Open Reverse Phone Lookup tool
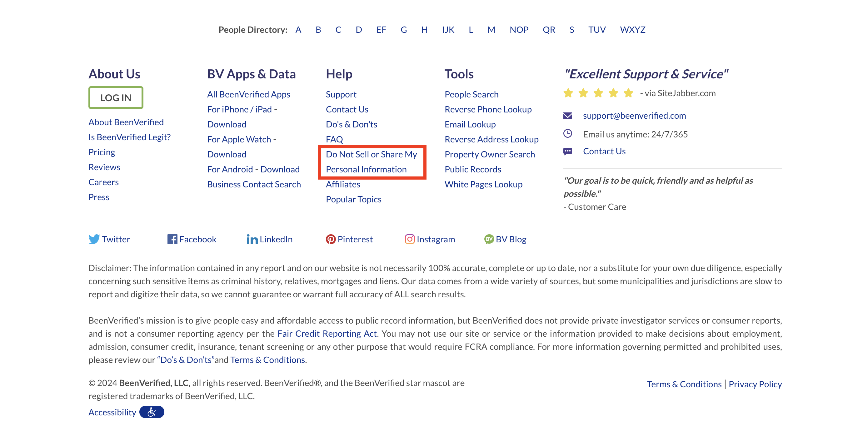 click(x=488, y=109)
